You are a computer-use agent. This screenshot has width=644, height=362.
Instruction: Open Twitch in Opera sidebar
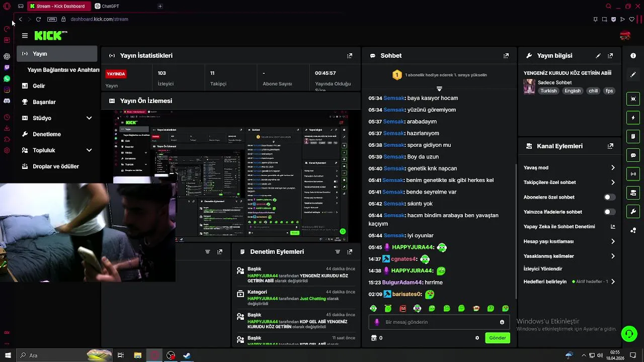coord(7,67)
